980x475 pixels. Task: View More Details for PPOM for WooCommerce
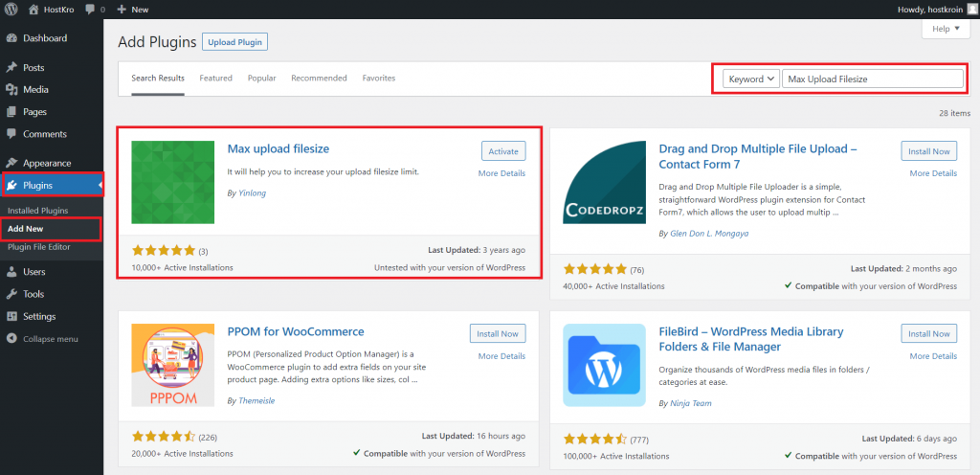[x=501, y=356]
